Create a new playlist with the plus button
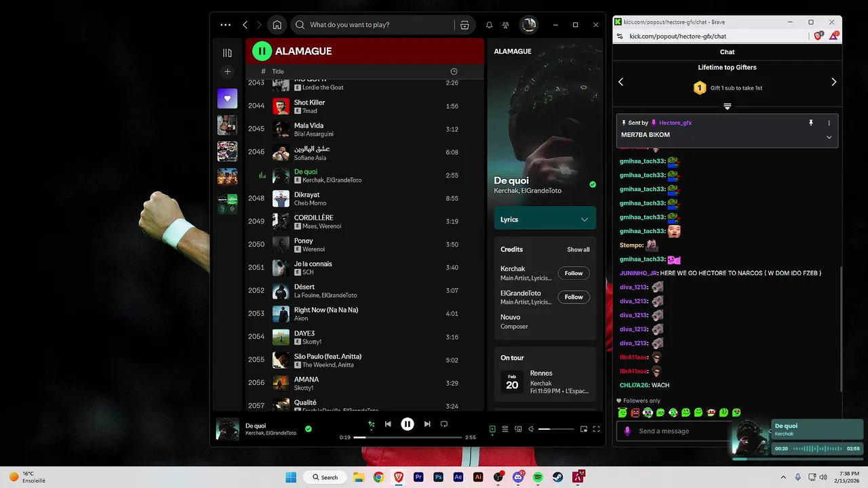The height and width of the screenshot is (488, 868). (x=227, y=72)
